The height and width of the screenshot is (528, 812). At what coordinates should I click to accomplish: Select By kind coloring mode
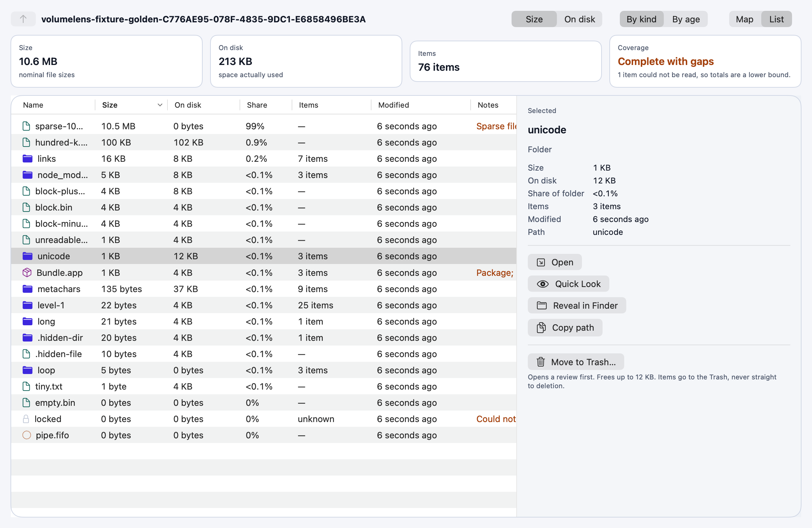click(x=641, y=19)
